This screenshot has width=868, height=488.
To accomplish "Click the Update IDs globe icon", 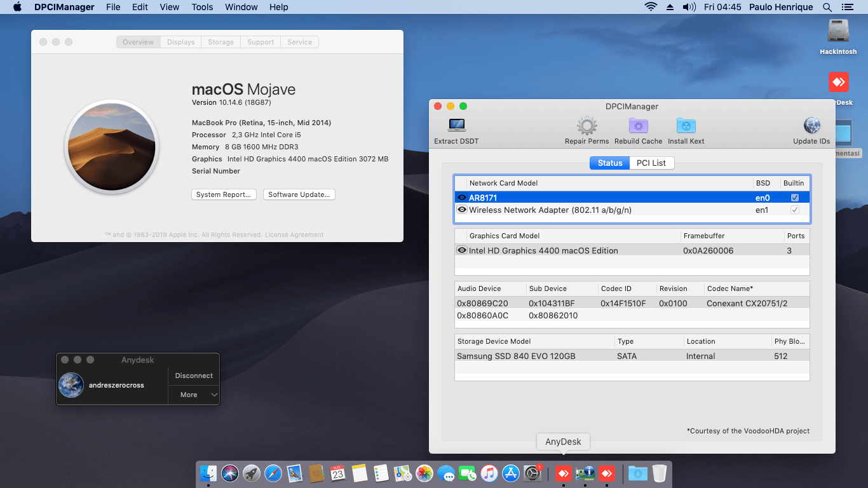I will 811,125.
